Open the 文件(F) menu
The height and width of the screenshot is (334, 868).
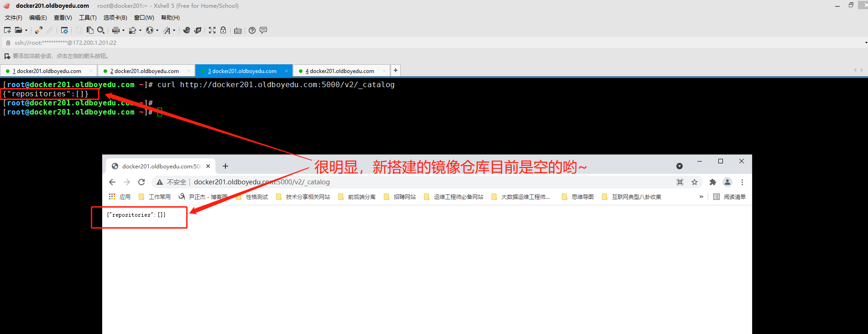pyautogui.click(x=14, y=18)
